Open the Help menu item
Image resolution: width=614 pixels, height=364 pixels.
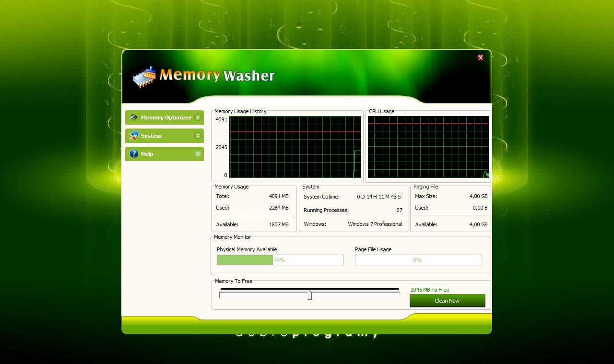coord(165,154)
